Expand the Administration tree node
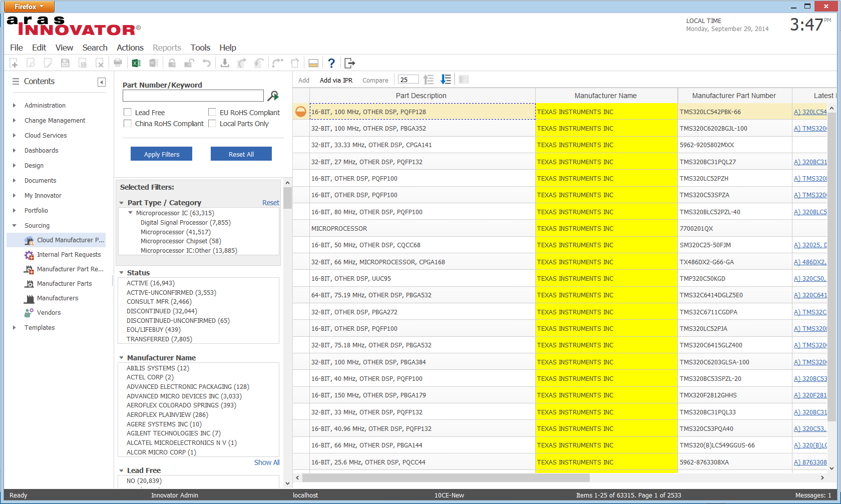 pos(14,106)
